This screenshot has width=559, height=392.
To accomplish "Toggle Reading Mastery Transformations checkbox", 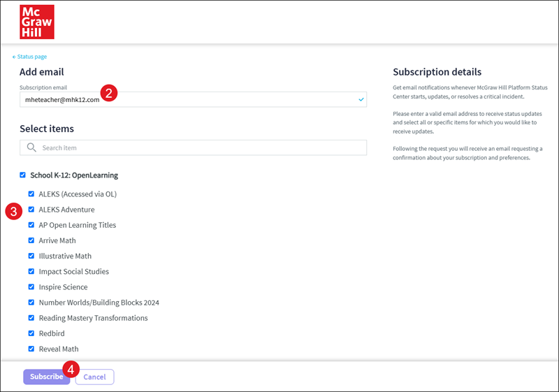I will tap(31, 318).
